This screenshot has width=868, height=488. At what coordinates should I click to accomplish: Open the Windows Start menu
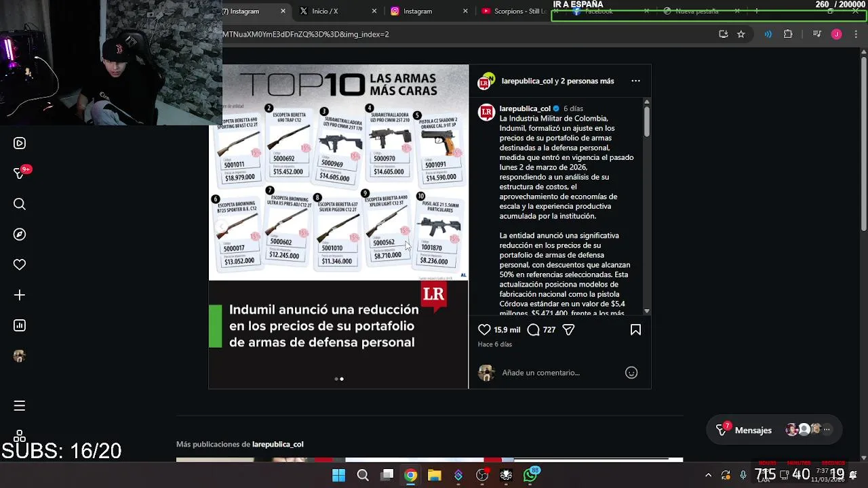pos(338,475)
